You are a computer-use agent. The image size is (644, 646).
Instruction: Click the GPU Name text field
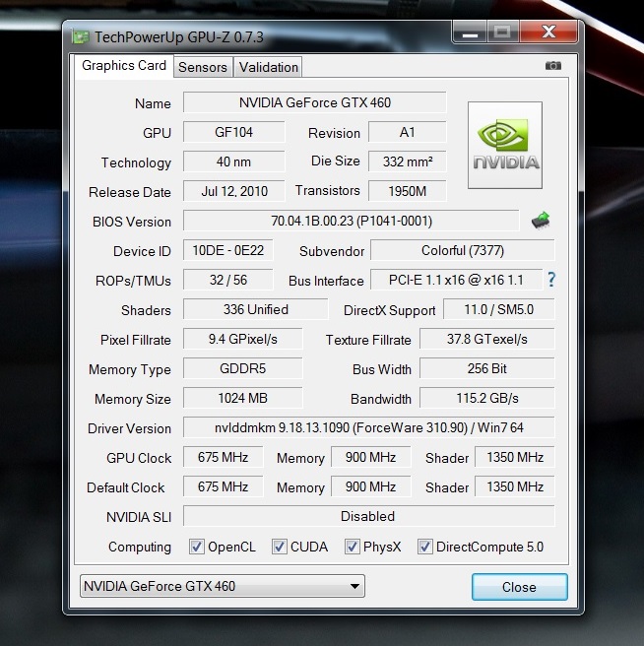tap(314, 102)
